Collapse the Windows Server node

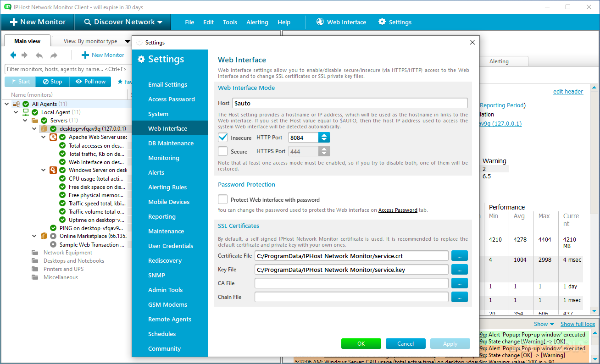(44, 170)
